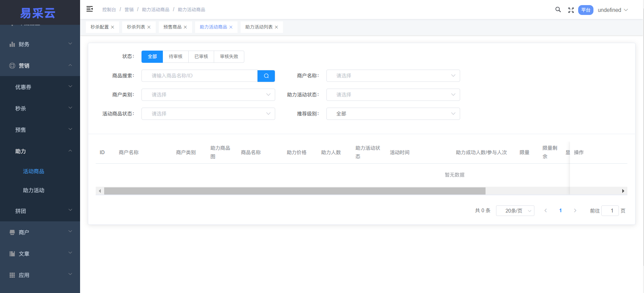This screenshot has height=293, width=644.
Task: Go to next page arrow
Action: [575, 210]
